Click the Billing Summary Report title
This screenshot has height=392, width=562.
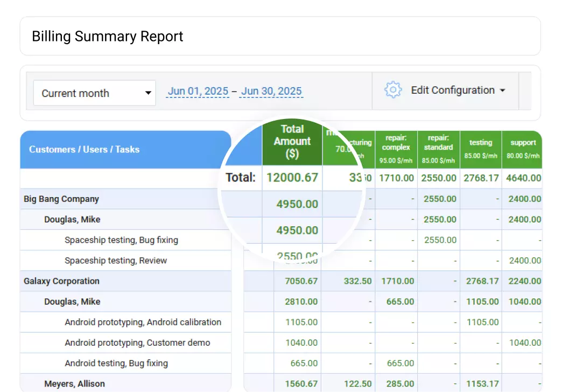coord(108,36)
